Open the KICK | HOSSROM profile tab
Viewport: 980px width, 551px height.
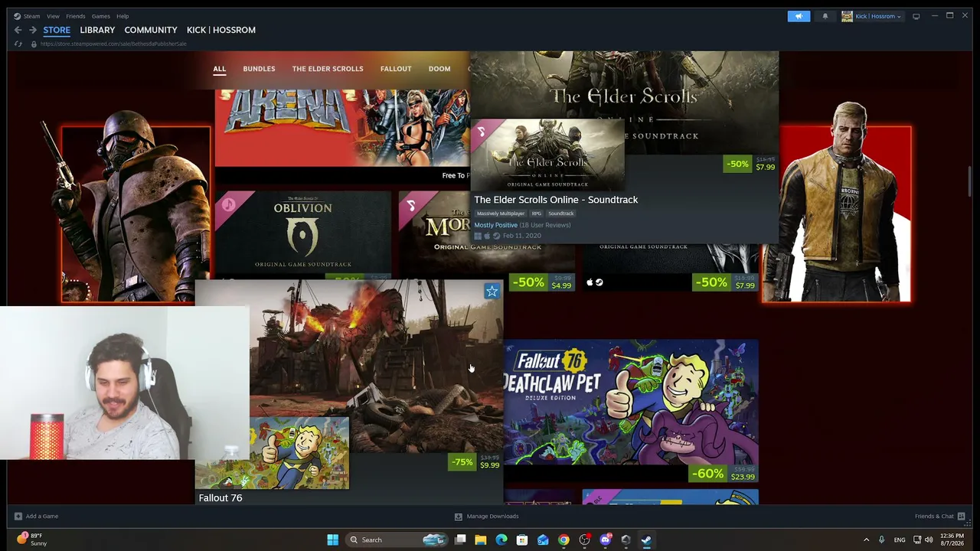pos(221,30)
